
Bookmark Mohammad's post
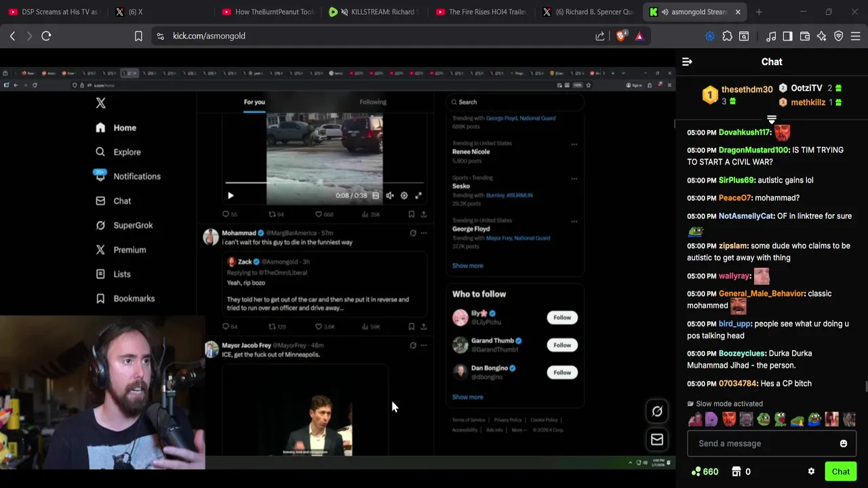(x=411, y=327)
